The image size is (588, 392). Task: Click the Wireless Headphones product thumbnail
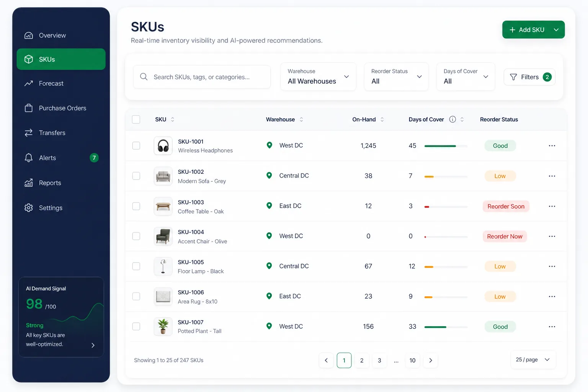tap(163, 146)
